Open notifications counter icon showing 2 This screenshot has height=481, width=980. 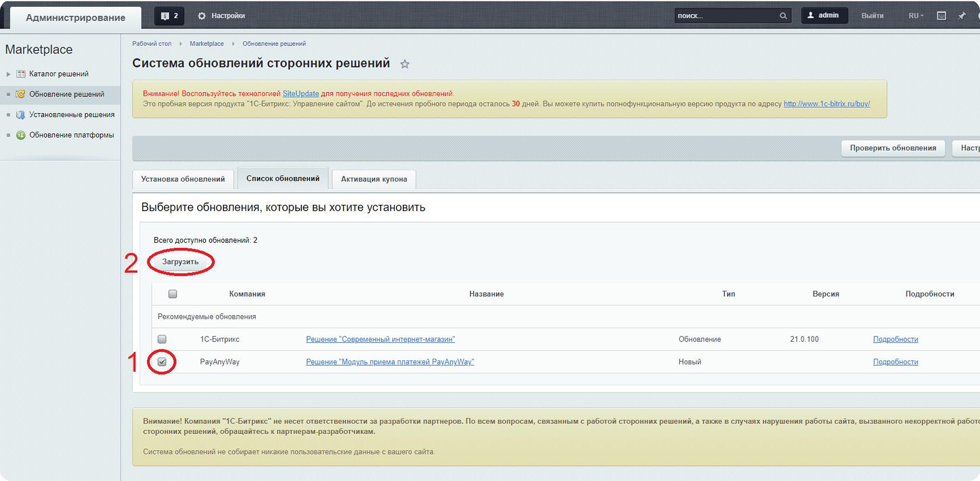point(169,16)
